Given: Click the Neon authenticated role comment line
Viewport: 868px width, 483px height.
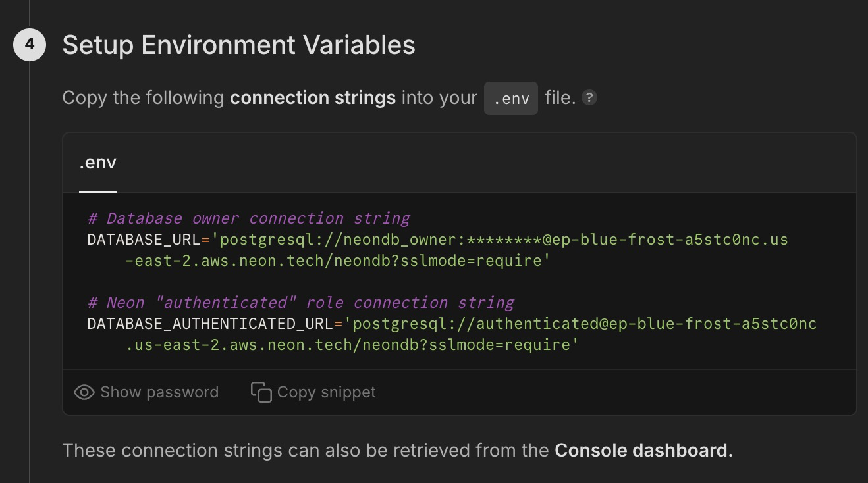Looking at the screenshot, I should 300,303.
